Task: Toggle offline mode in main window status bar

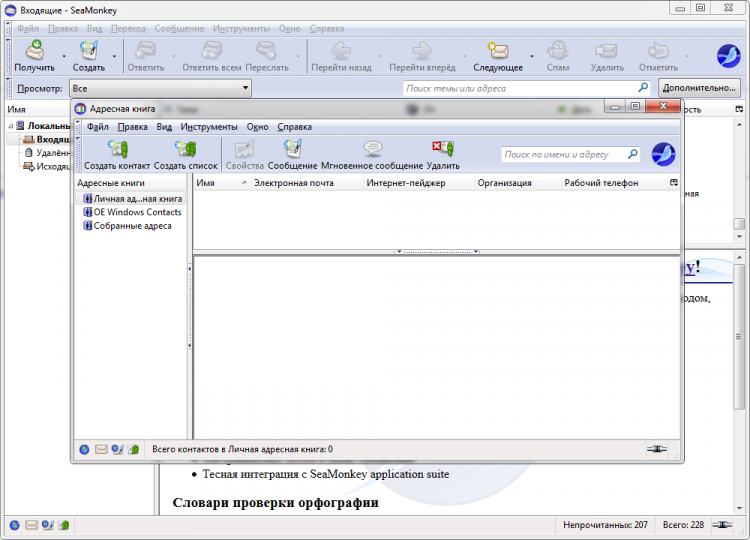Action: 722,525
